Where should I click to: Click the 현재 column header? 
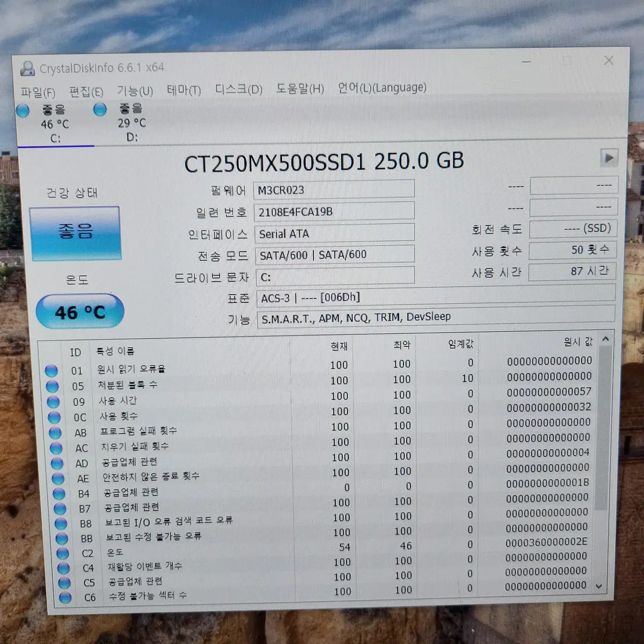[339, 347]
